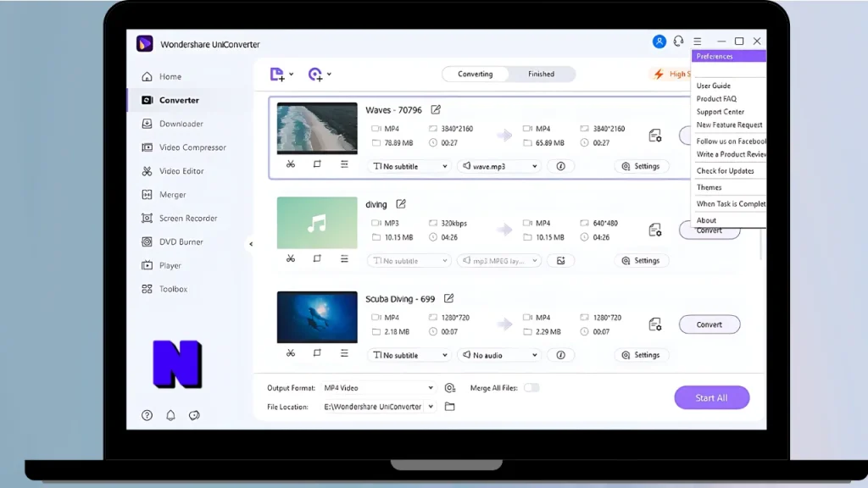
Task: Crop the Waves video
Action: click(x=317, y=164)
